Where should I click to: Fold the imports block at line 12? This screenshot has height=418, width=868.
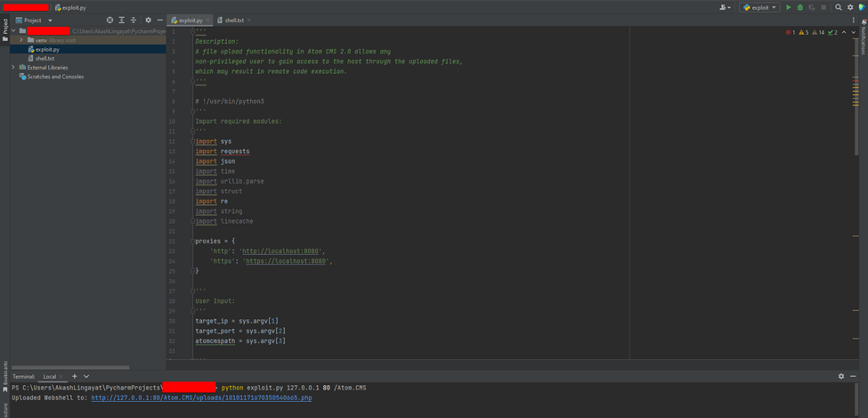[193, 142]
